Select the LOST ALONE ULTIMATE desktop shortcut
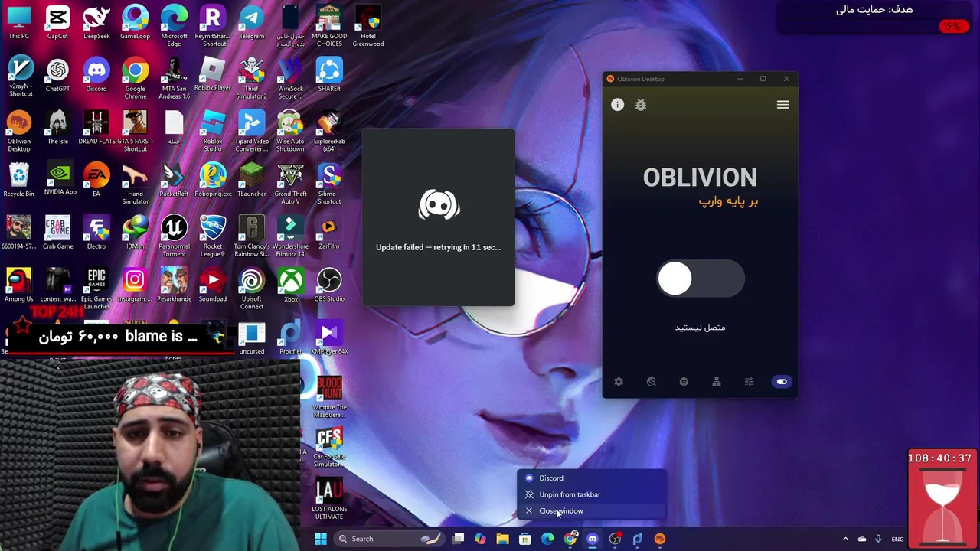The image size is (980, 551). click(x=329, y=498)
